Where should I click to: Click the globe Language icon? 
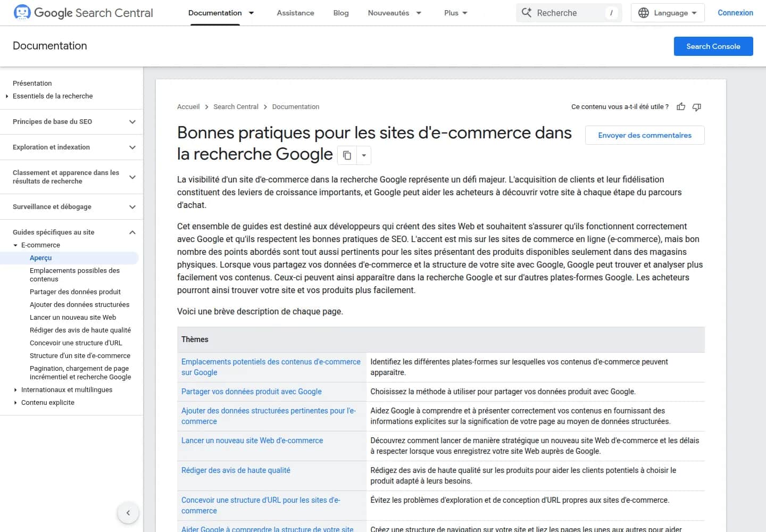coord(644,13)
